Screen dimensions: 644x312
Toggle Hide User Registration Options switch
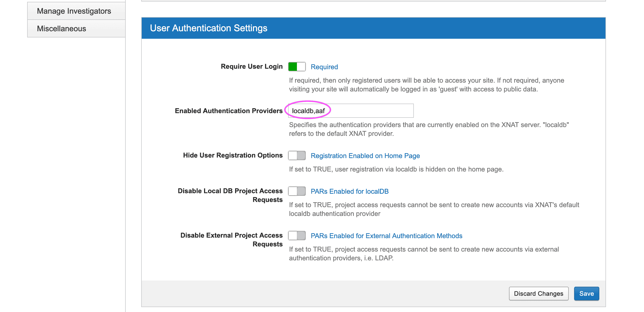coord(297,155)
